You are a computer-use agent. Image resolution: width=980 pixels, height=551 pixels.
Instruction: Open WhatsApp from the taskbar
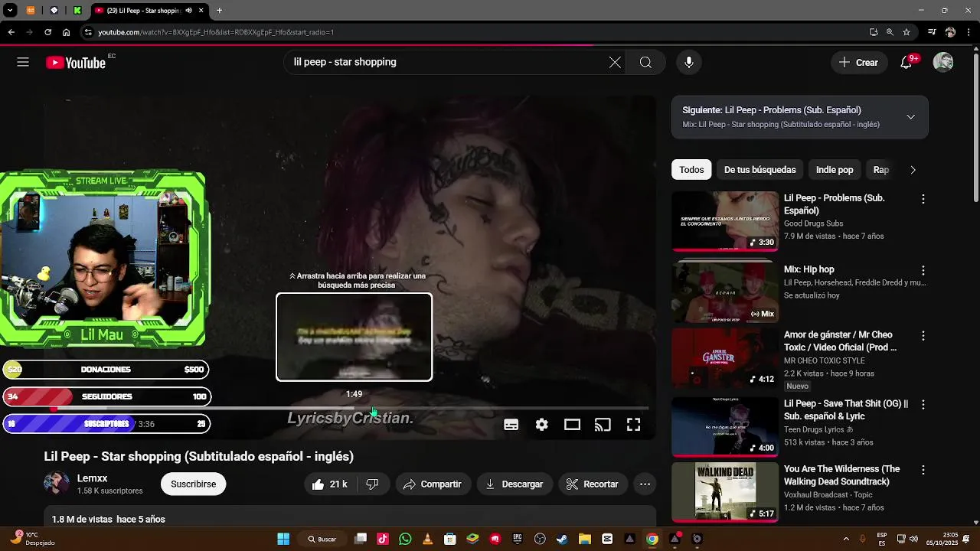405,539
